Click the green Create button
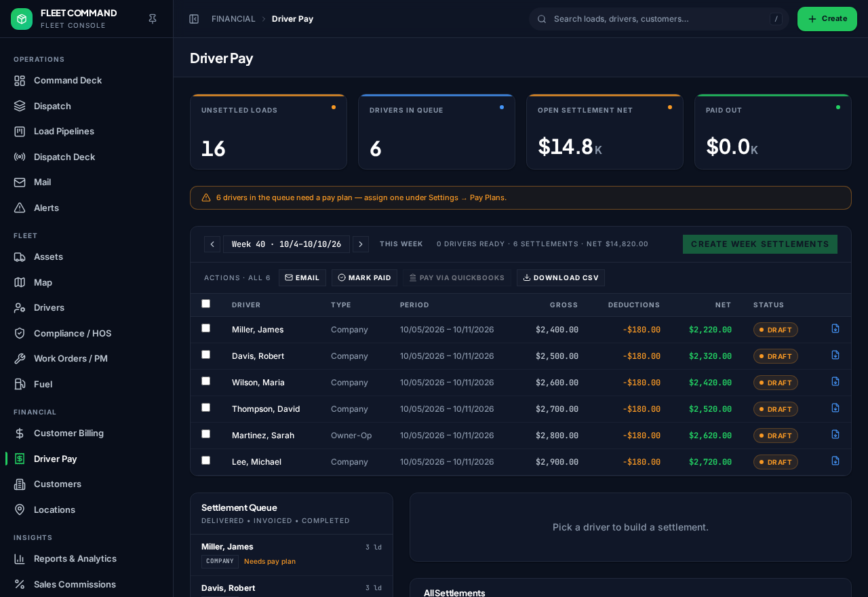 tap(827, 19)
